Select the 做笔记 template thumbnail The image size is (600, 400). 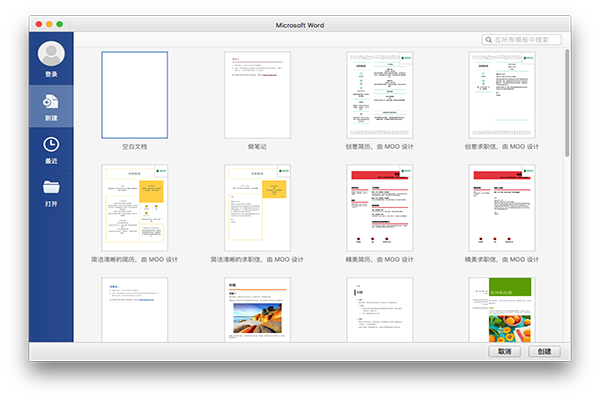[257, 95]
